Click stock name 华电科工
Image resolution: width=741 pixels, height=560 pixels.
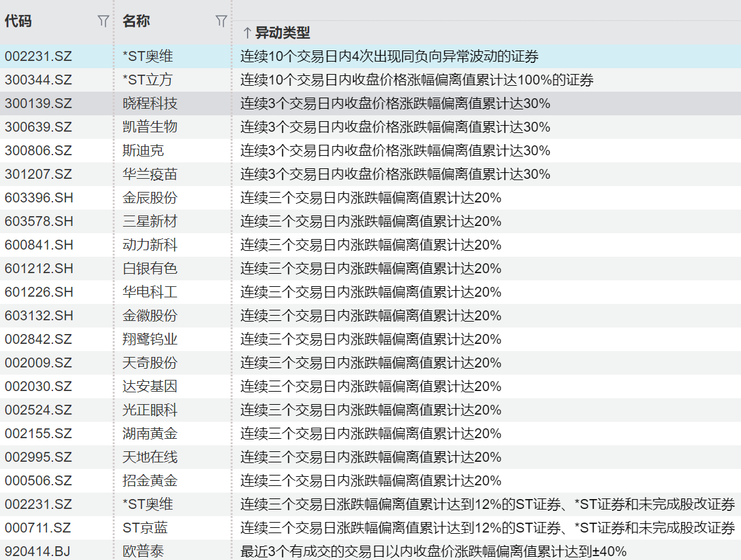tap(150, 292)
